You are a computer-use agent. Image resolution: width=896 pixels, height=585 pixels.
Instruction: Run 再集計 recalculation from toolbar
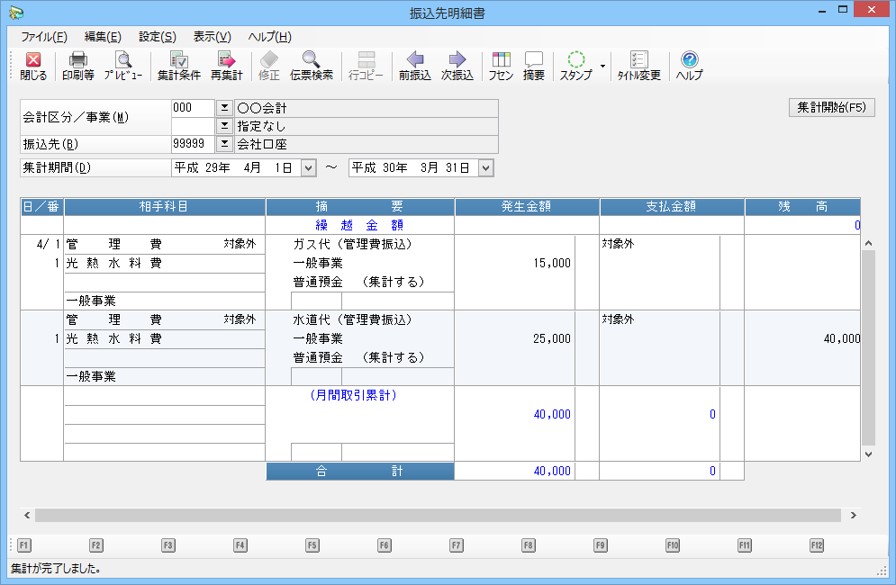[226, 66]
